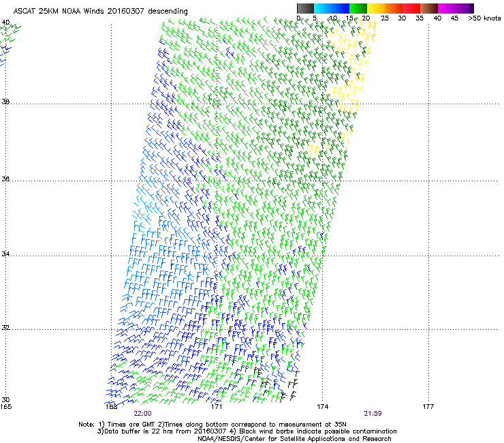The width and height of the screenshot is (504, 443).
Task: Click the isolated black wind barb near 34N
Action: 172,266
